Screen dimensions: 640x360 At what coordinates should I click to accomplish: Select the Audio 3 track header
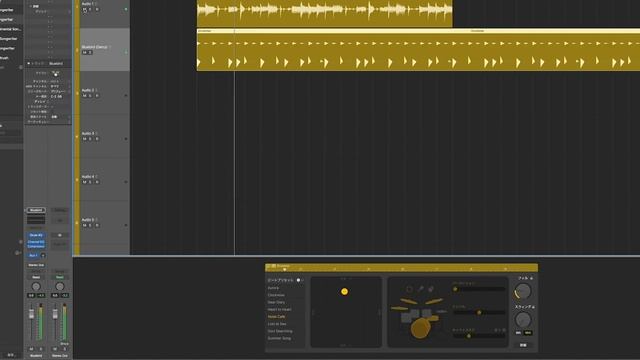(x=104, y=136)
